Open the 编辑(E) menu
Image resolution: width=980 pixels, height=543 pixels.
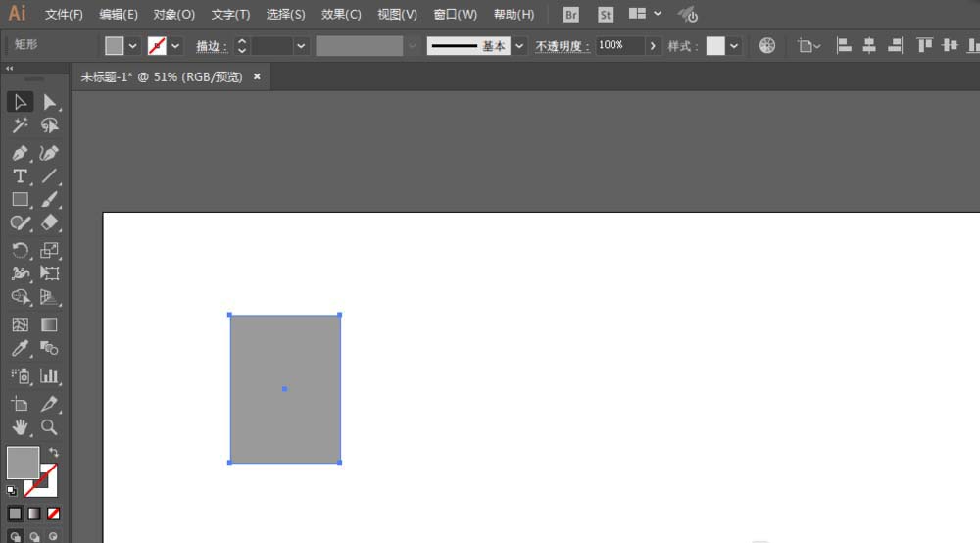(x=119, y=14)
